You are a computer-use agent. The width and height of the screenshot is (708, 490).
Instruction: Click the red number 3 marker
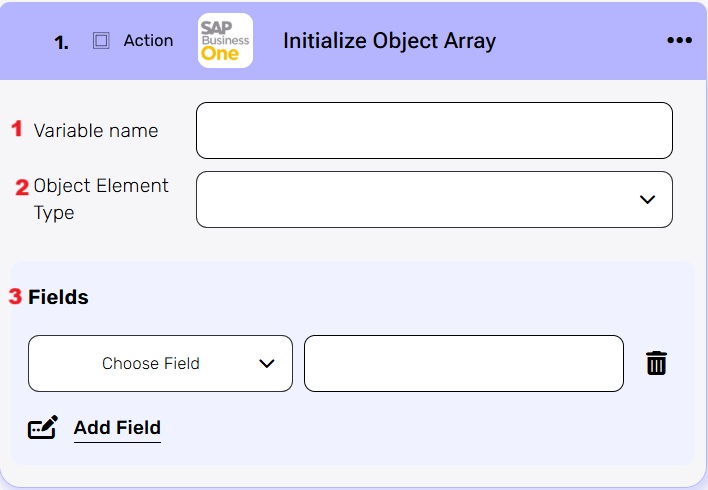[x=15, y=296]
